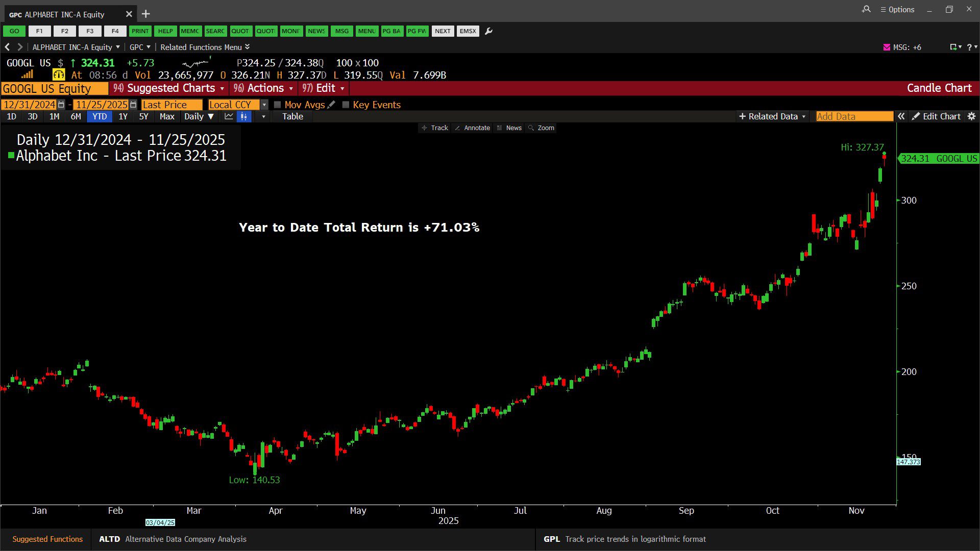The width and height of the screenshot is (980, 551).
Task: Enable the Key Events checkbox
Action: (x=346, y=105)
